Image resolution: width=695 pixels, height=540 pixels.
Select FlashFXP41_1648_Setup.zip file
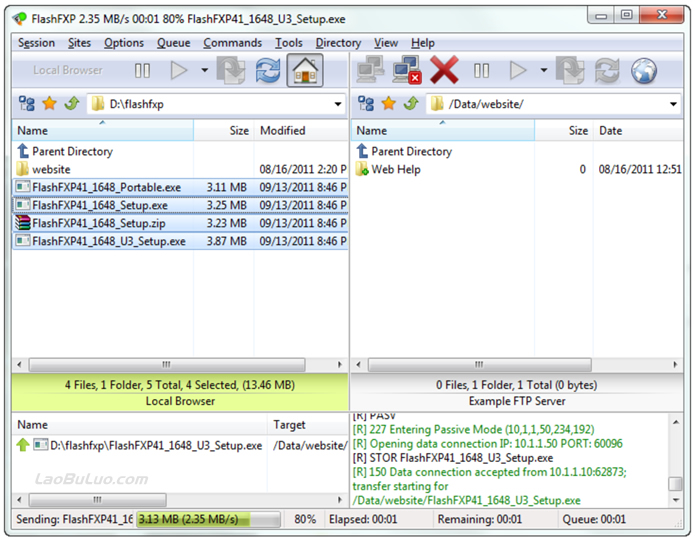[x=180, y=223]
